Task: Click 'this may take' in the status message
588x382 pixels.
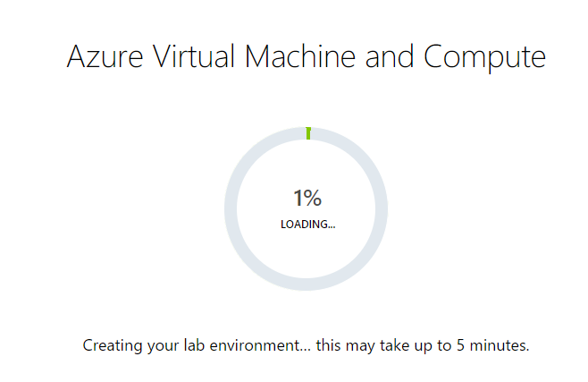Action: [x=356, y=345]
